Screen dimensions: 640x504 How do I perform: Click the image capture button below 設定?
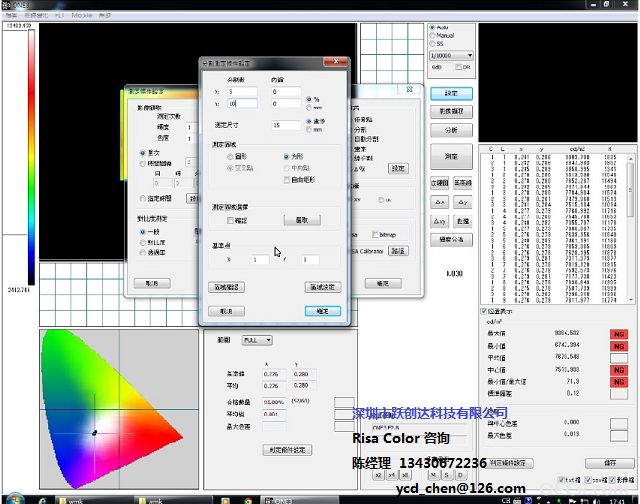pyautogui.click(x=451, y=111)
